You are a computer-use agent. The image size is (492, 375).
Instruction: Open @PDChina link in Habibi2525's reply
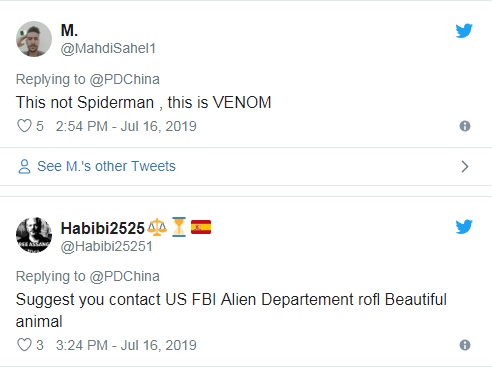(125, 277)
